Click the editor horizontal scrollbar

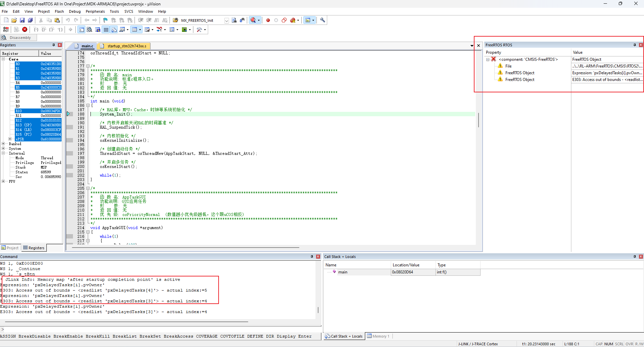(x=186, y=248)
